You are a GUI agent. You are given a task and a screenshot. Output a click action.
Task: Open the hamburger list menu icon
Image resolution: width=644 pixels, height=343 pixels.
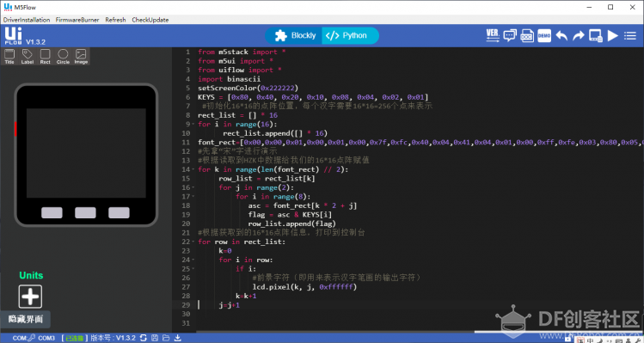[x=630, y=36]
